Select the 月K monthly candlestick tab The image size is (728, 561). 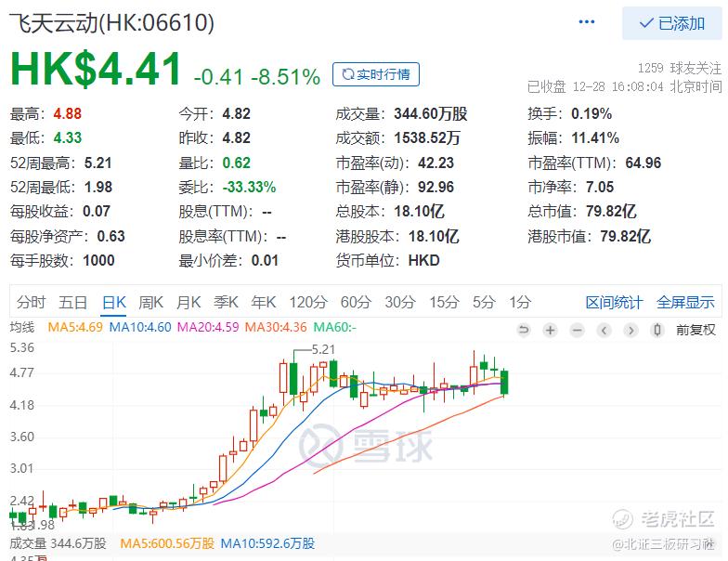tap(188, 303)
